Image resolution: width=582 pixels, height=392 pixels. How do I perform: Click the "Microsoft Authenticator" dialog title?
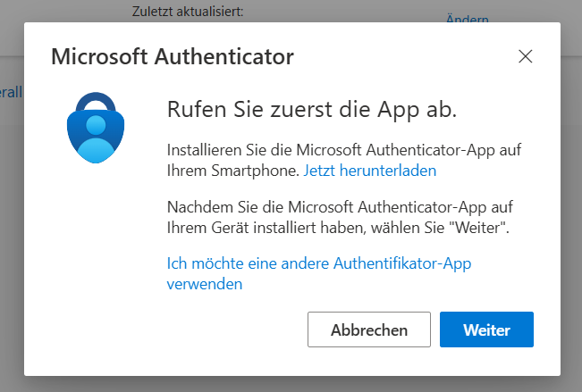(x=173, y=58)
